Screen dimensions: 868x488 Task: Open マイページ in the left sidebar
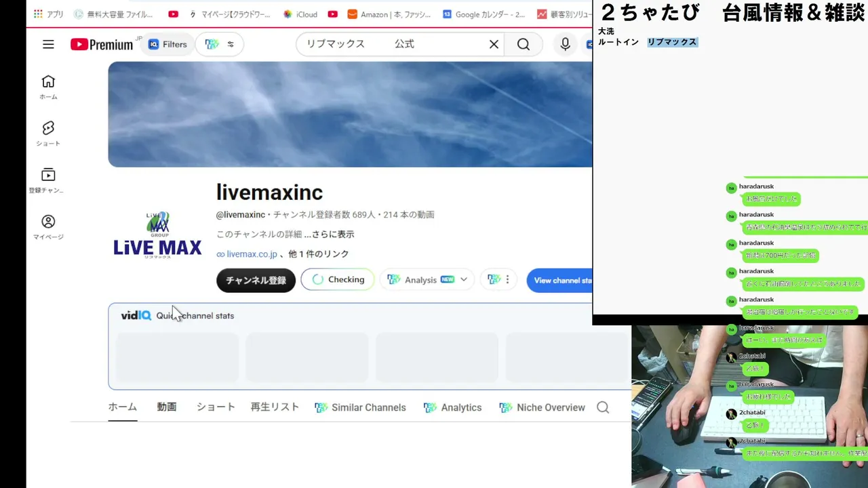tap(48, 227)
